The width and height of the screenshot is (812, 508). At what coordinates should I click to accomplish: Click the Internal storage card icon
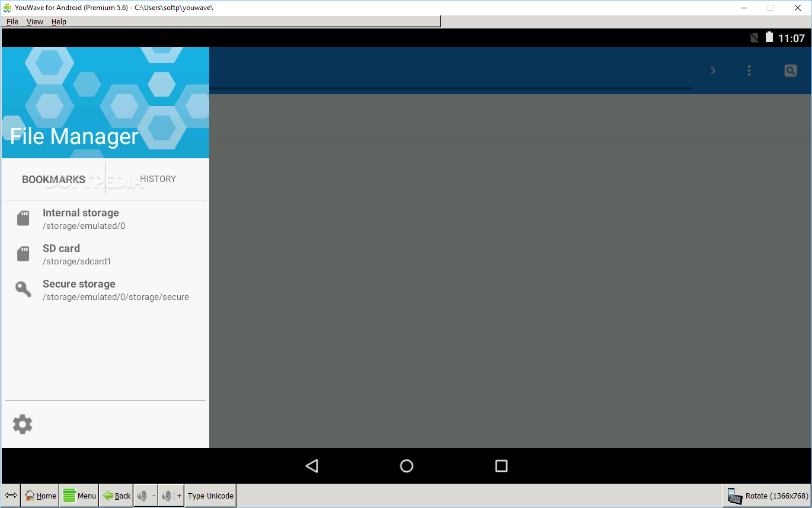(x=23, y=218)
